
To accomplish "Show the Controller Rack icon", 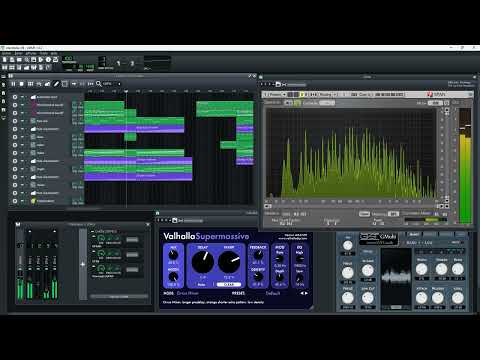I will pyautogui.click(x=49, y=67).
